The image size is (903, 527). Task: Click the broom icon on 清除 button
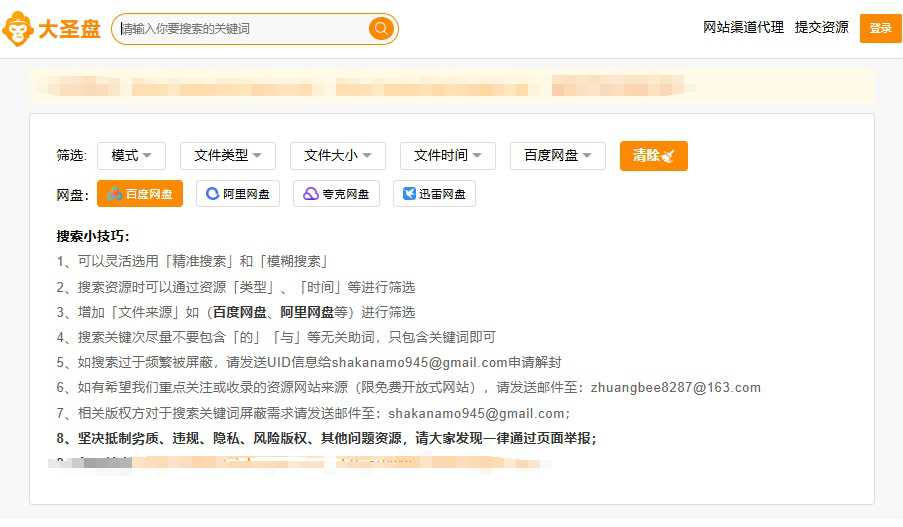click(668, 156)
